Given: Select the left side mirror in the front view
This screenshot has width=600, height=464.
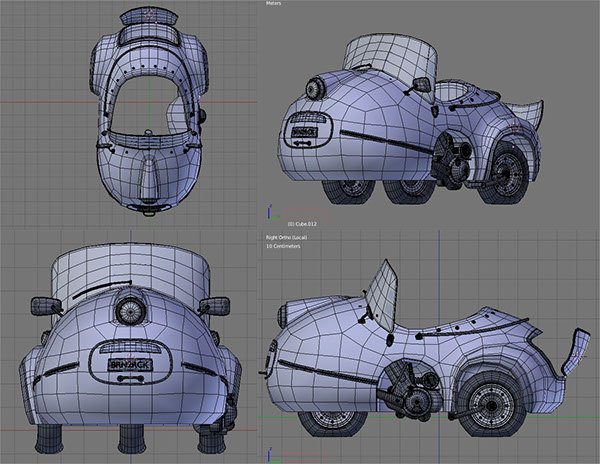Looking at the screenshot, I should (44, 304).
